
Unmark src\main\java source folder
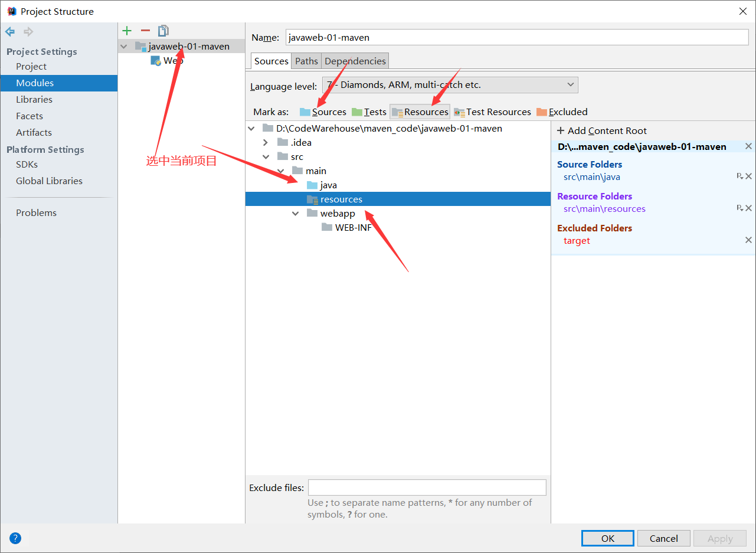point(748,176)
